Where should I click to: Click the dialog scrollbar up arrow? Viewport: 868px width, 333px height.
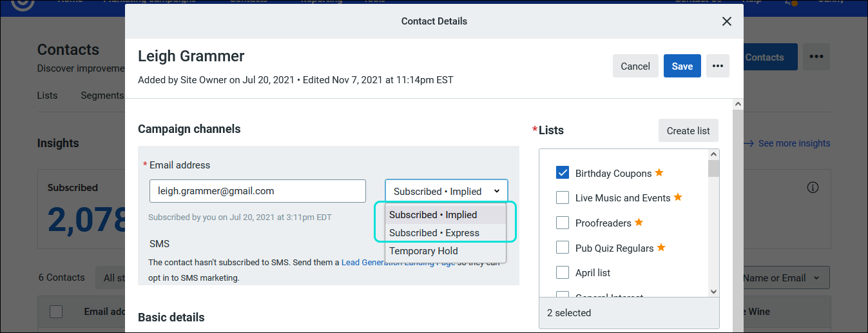738,104
